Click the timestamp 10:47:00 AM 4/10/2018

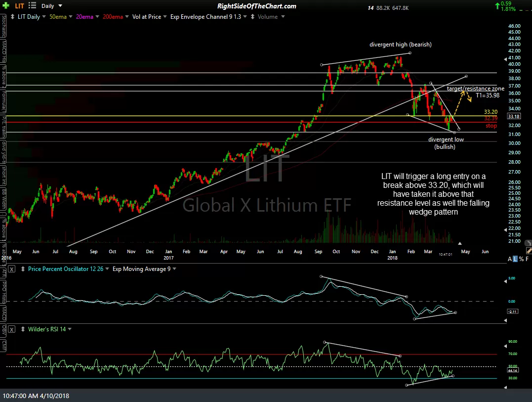(36, 396)
